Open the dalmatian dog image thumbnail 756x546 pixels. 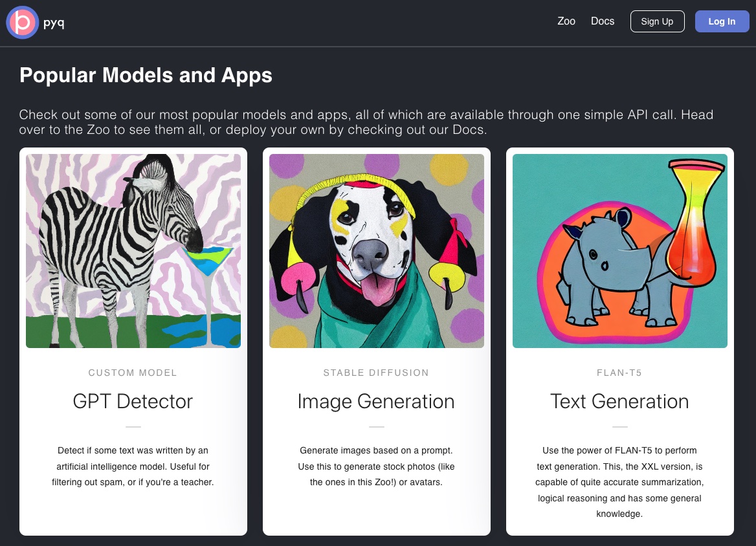point(377,250)
